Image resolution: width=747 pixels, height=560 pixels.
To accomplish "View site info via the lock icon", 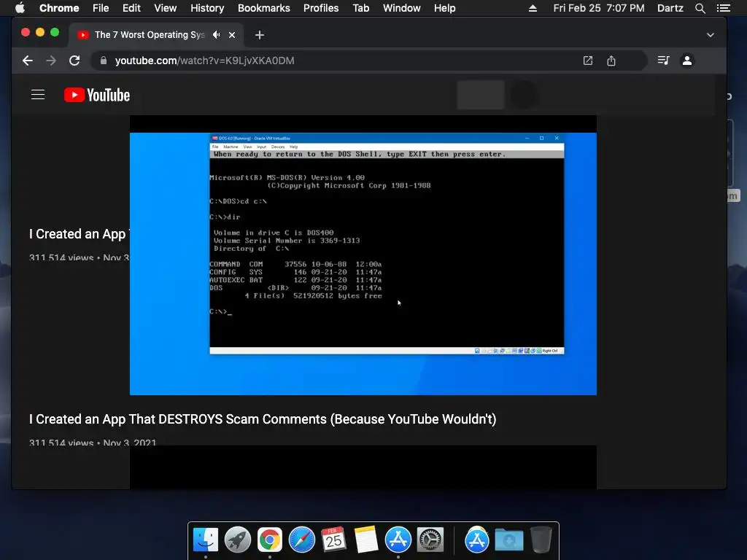I will (x=103, y=61).
